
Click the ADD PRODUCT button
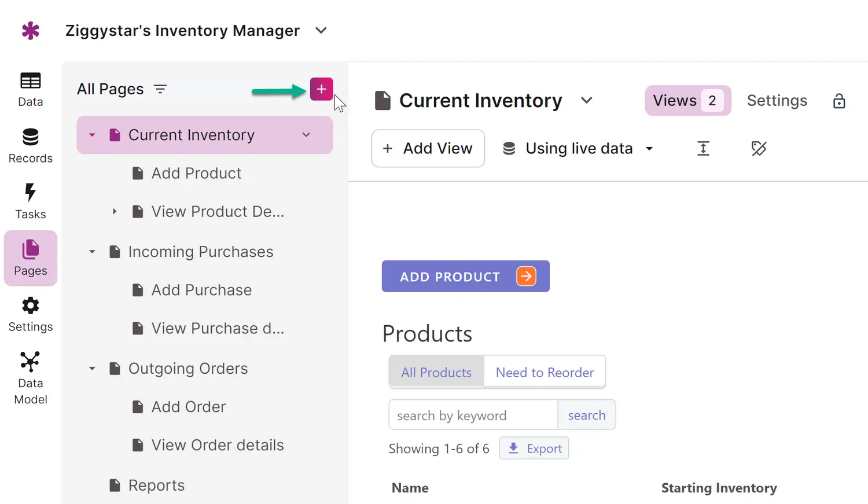465,277
